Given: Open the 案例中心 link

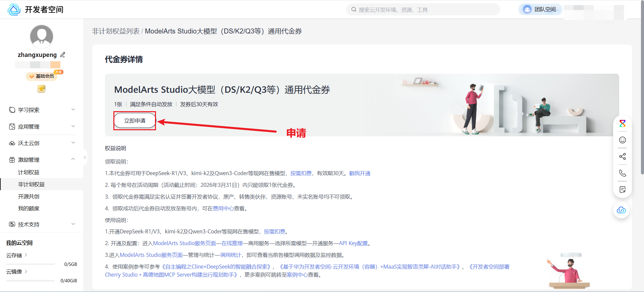Looking at the screenshot, I should coord(298,275).
